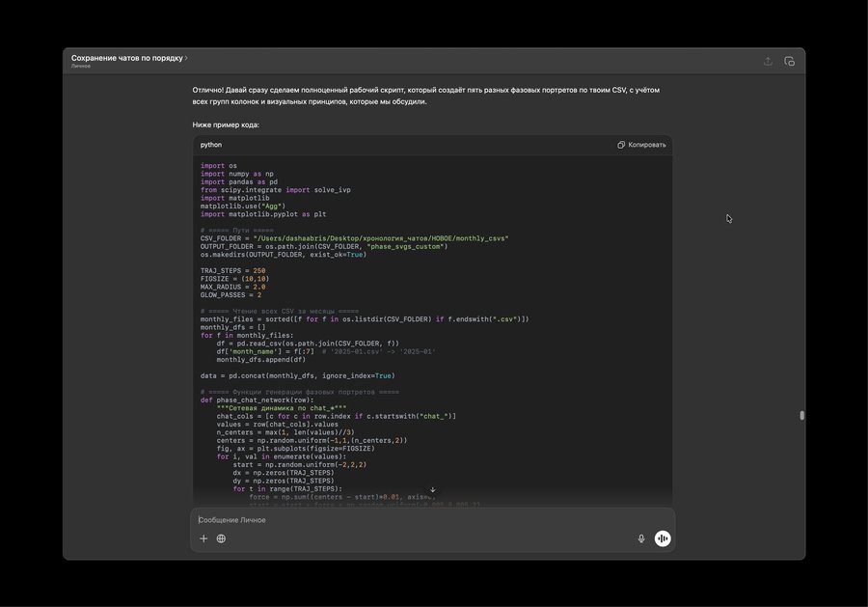
Task: Click the line "monthly_dfs.append(df)"
Action: tap(260, 359)
